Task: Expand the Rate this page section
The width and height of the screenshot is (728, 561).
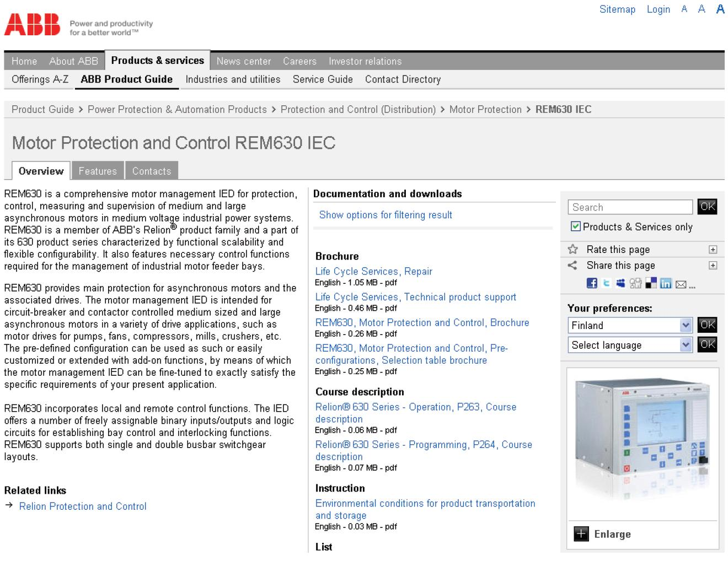Action: point(713,250)
